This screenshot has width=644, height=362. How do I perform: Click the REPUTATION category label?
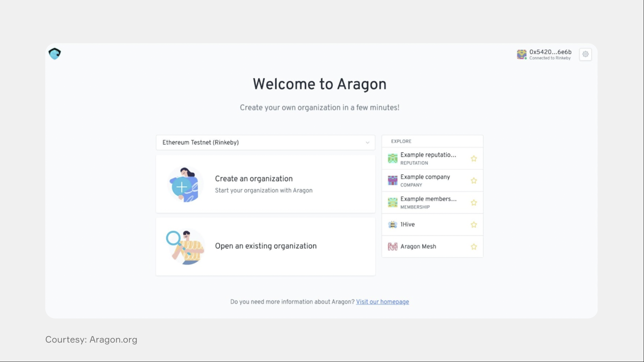point(414,163)
